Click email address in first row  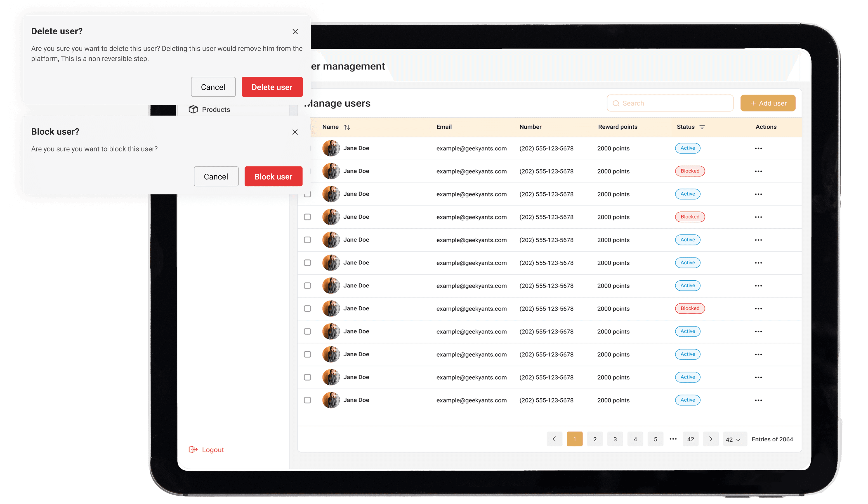tap(472, 149)
